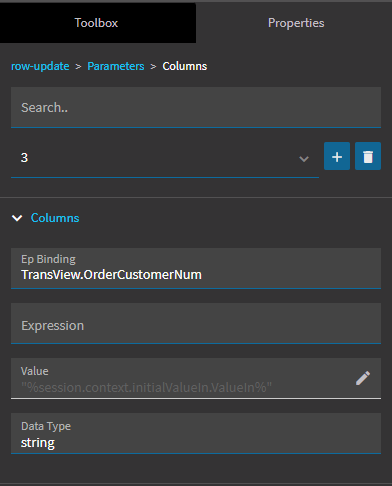Viewport: 392px width, 486px height.
Task: Click the dropdown arrow beside the 3 selector
Action: click(x=304, y=159)
